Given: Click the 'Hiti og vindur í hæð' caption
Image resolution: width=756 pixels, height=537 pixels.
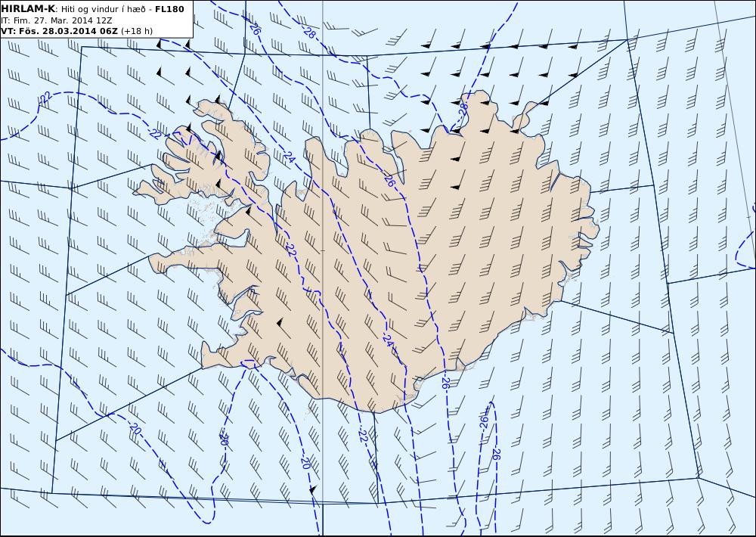Looking at the screenshot, I should tap(103, 9).
